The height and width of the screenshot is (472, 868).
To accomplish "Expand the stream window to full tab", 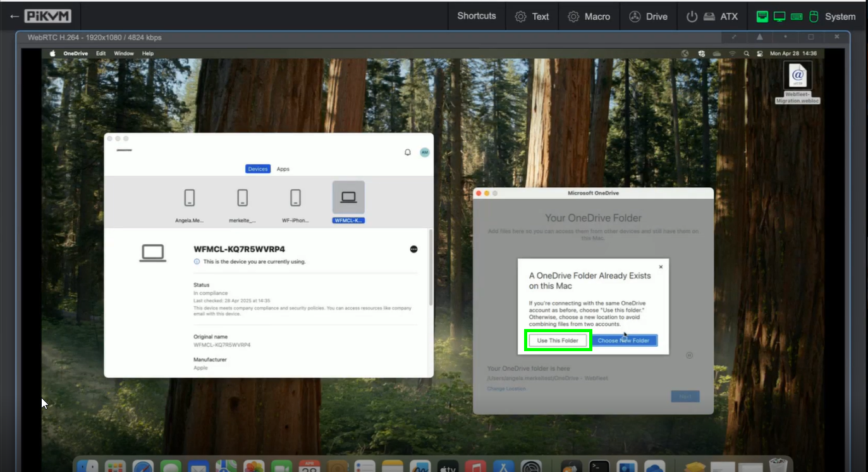I will point(734,37).
